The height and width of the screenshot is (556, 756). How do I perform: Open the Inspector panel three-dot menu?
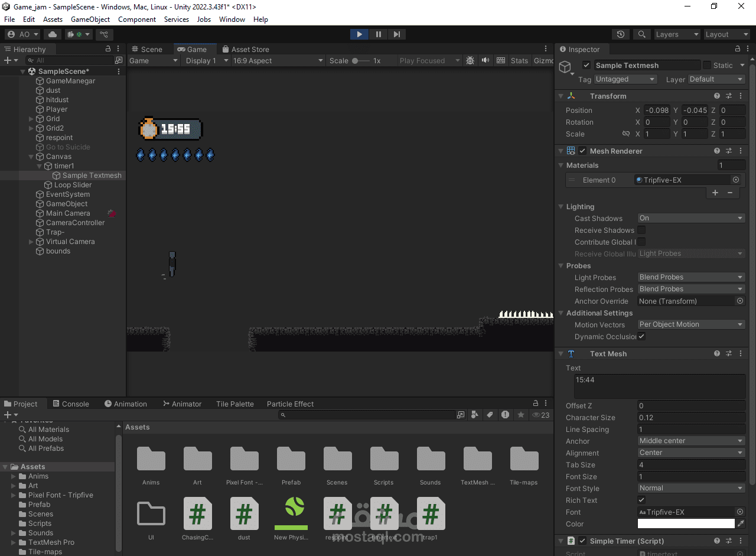748,49
